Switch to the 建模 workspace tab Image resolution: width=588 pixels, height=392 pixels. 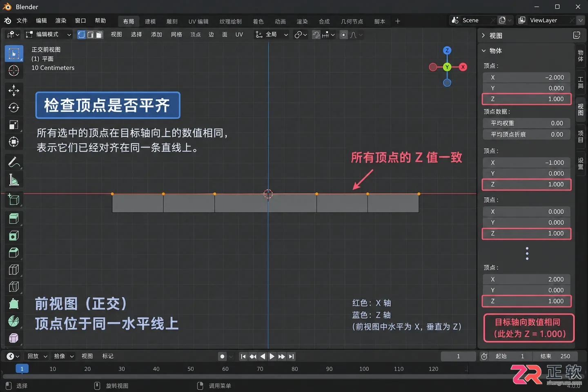(150, 21)
